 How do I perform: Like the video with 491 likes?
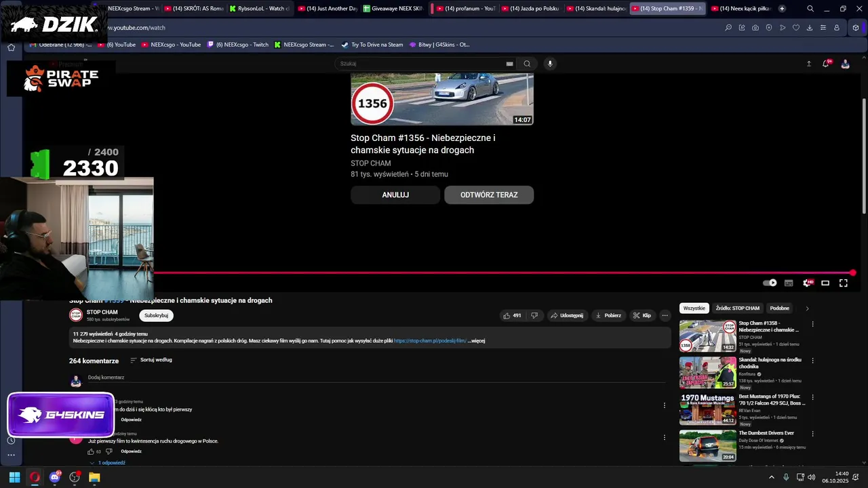tap(512, 315)
